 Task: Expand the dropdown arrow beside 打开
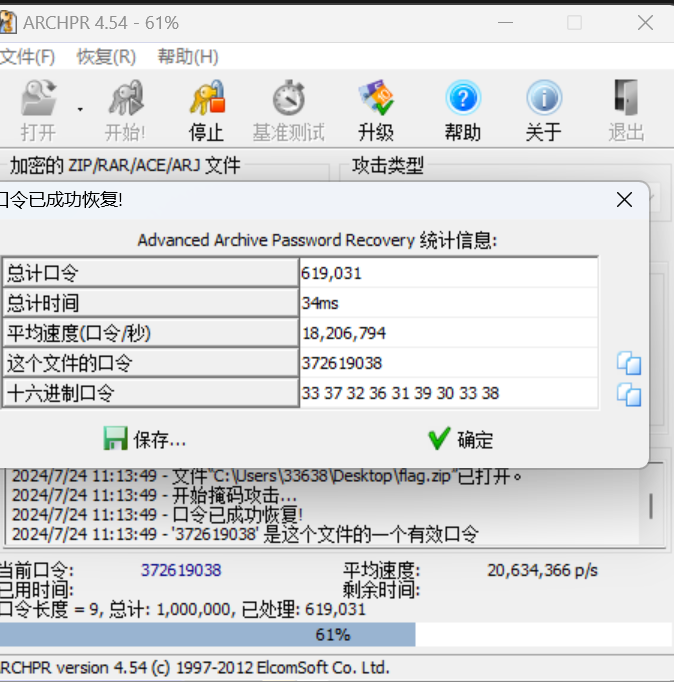point(80,110)
